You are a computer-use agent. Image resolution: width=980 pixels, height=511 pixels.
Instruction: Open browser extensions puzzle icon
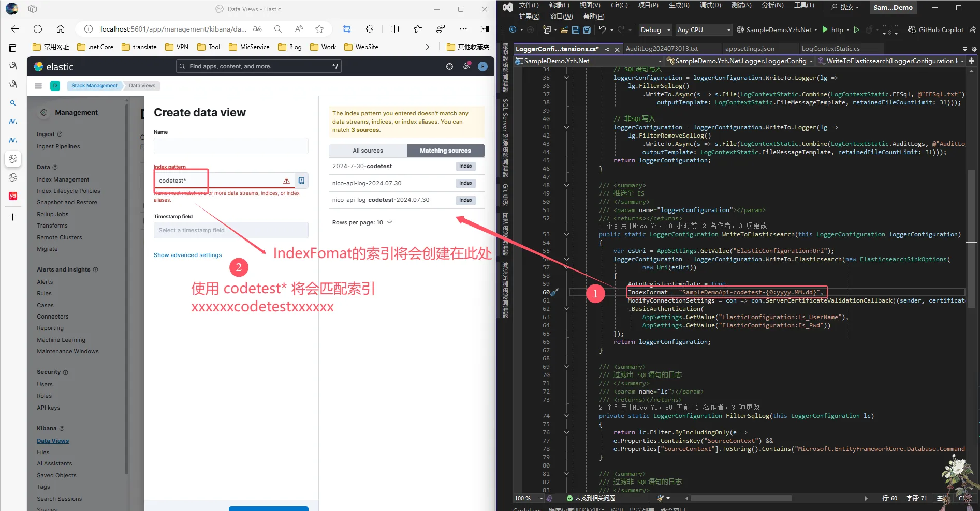click(370, 29)
